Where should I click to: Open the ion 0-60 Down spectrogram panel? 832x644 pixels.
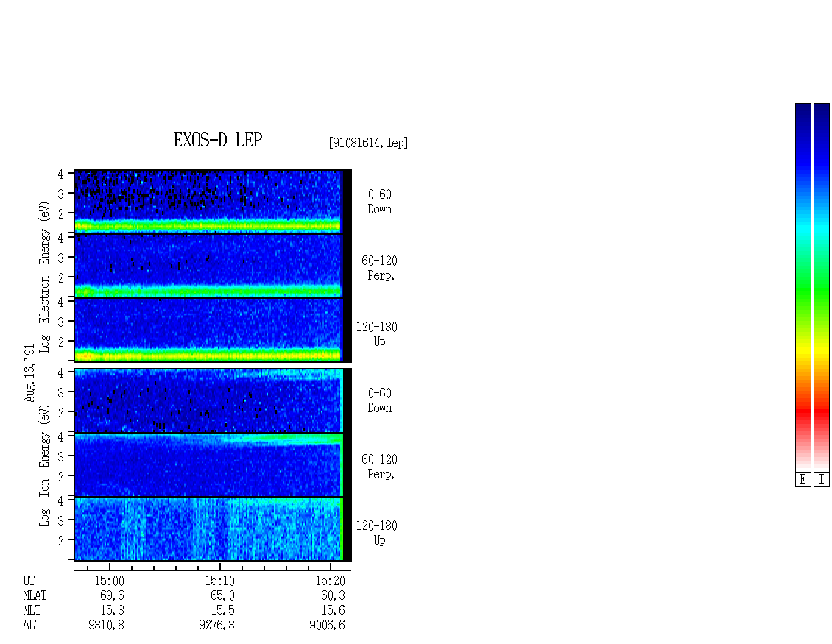coord(213,400)
